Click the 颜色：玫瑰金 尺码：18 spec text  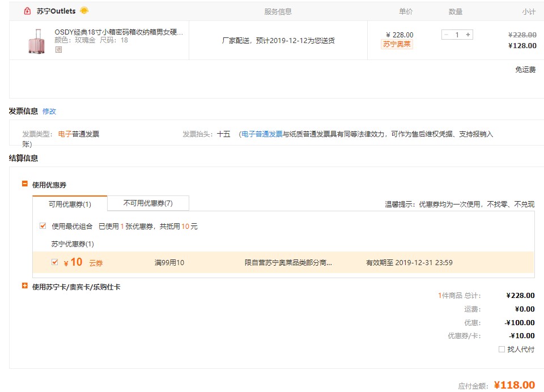point(91,40)
